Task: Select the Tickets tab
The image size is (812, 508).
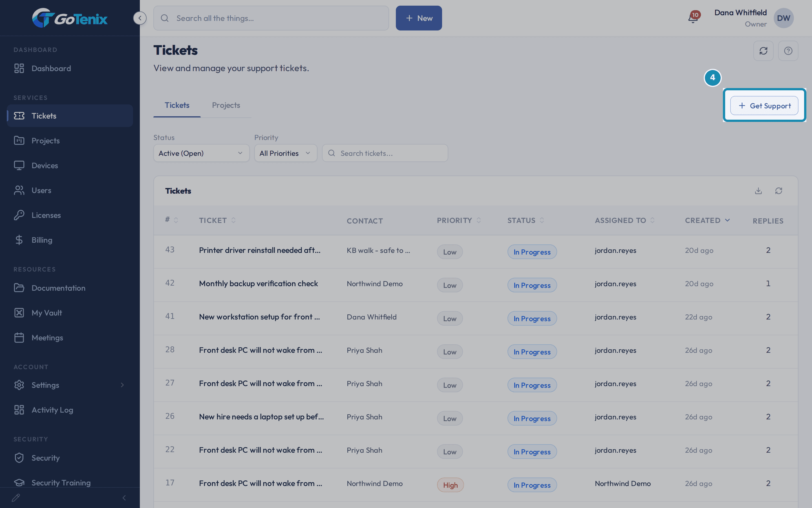Action: (177, 105)
